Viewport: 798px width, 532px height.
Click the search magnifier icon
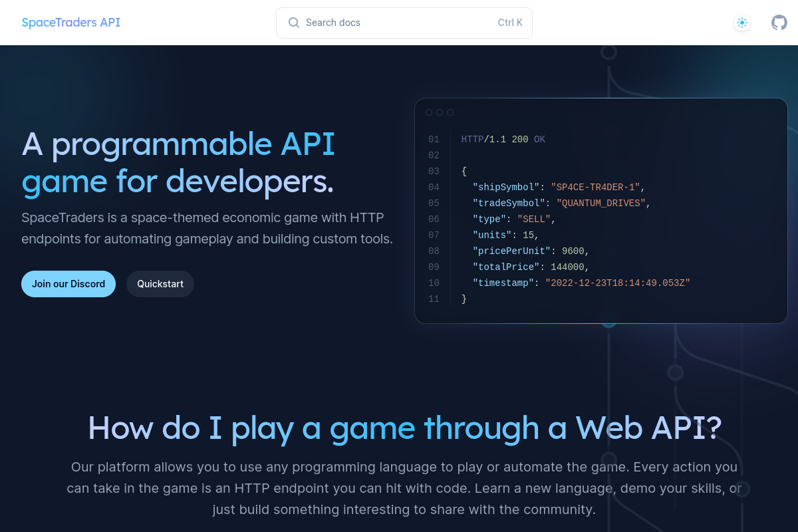pos(293,23)
